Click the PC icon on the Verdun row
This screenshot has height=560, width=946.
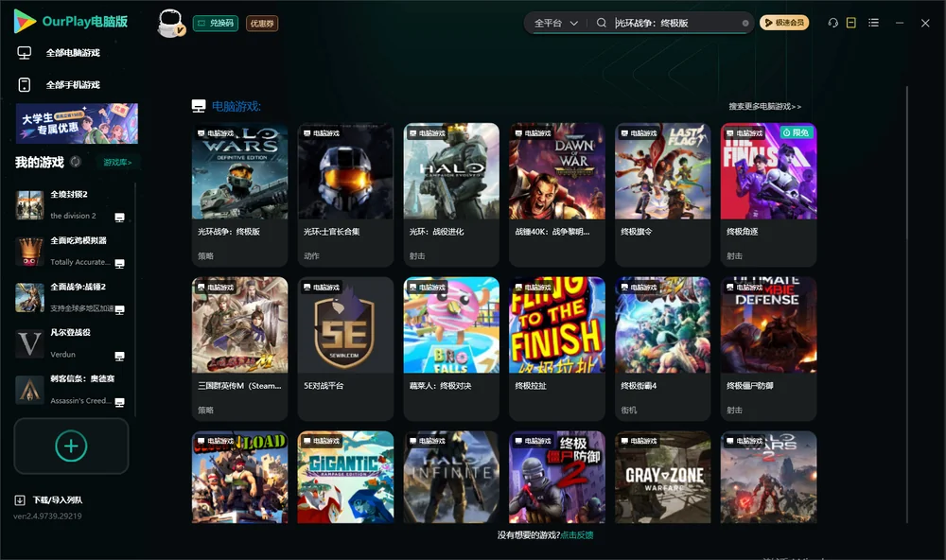(x=119, y=356)
